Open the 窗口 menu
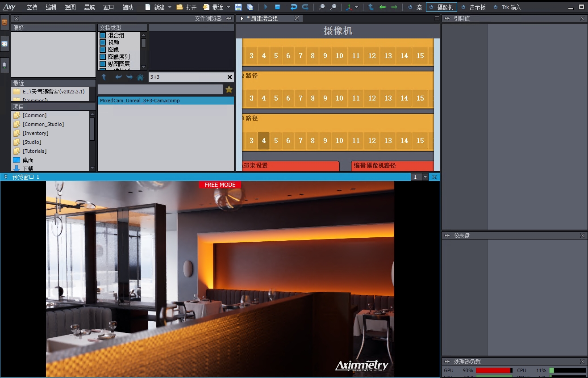This screenshot has height=378, width=588. point(109,7)
